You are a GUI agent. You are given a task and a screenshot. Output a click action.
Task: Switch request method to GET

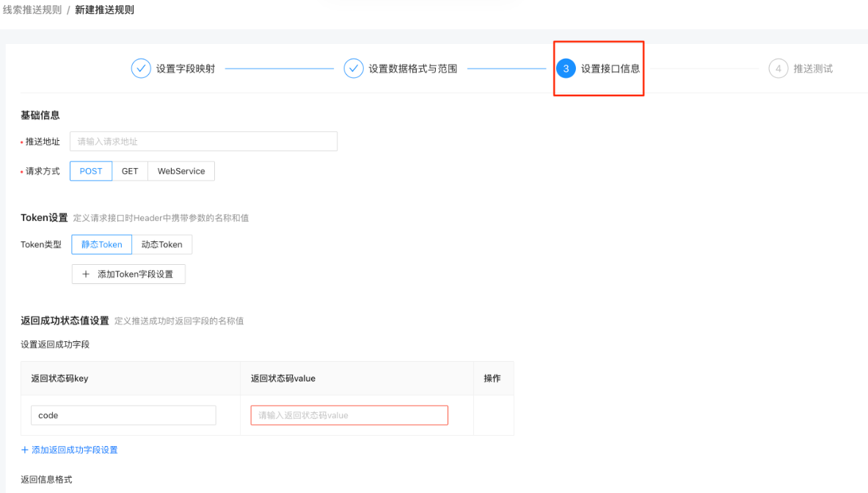pos(129,170)
